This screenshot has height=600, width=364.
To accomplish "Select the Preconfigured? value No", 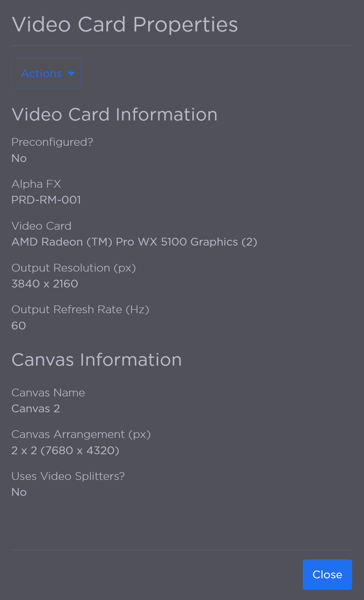I will click(19, 158).
